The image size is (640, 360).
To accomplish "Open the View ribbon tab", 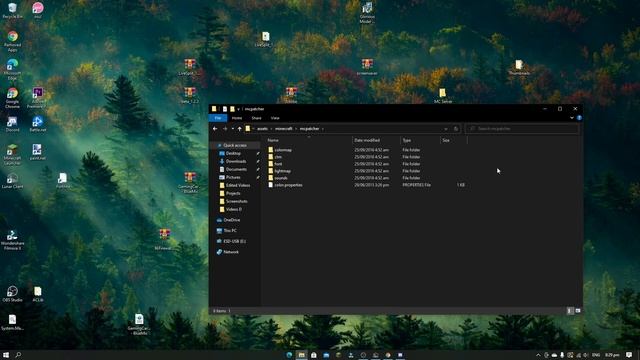I will pyautogui.click(x=275, y=118).
